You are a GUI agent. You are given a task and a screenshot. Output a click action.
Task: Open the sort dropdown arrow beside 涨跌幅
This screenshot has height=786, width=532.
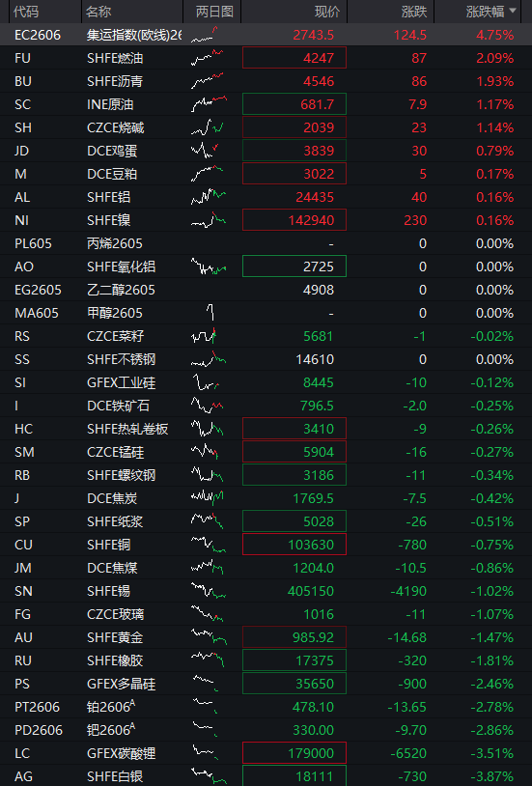pyautogui.click(x=513, y=11)
